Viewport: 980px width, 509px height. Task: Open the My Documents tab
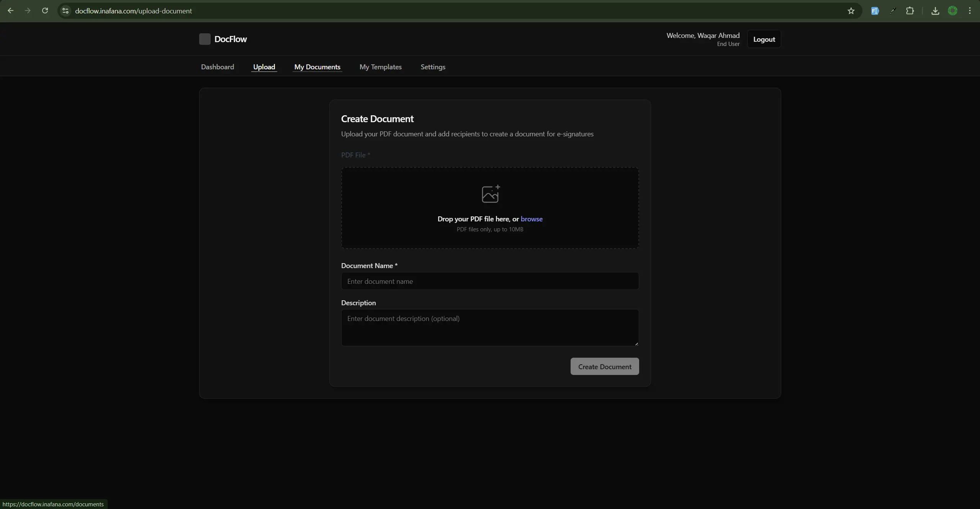coord(317,67)
